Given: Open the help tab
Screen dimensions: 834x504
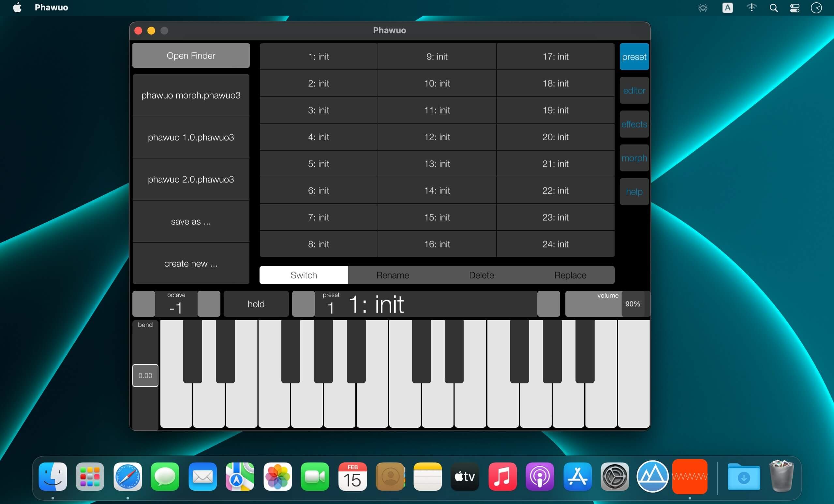Looking at the screenshot, I should click(x=634, y=192).
